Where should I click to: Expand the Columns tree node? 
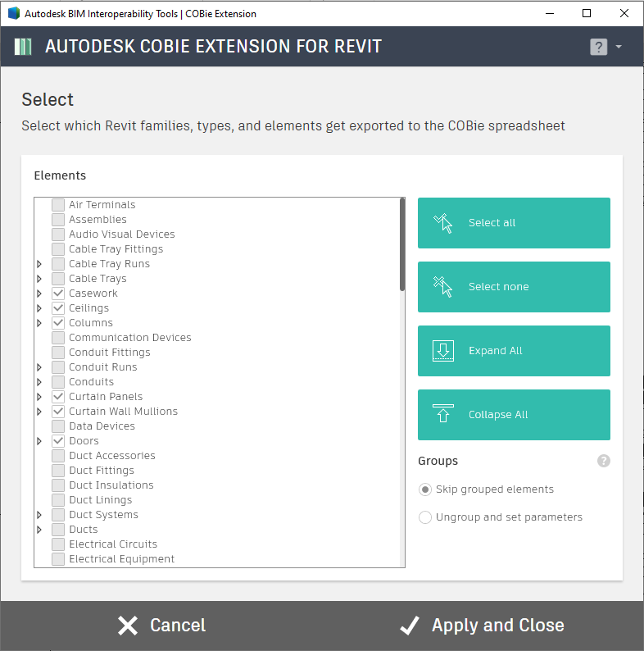[x=39, y=322]
